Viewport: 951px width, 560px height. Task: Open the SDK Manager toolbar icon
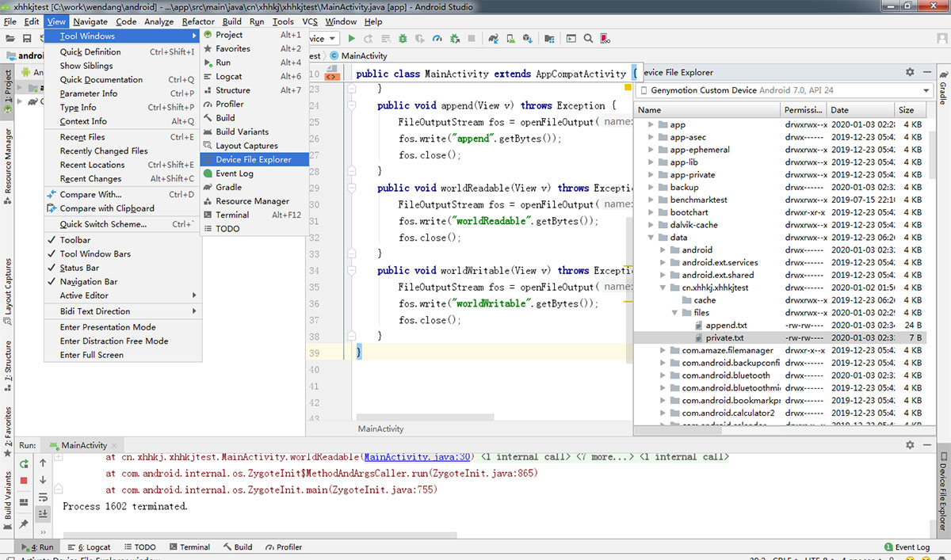[x=528, y=38]
